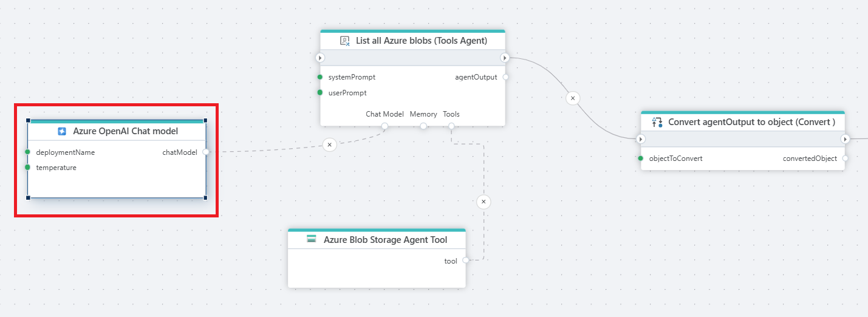Select the Memory connector port
This screenshot has height=317, width=868.
click(423, 126)
